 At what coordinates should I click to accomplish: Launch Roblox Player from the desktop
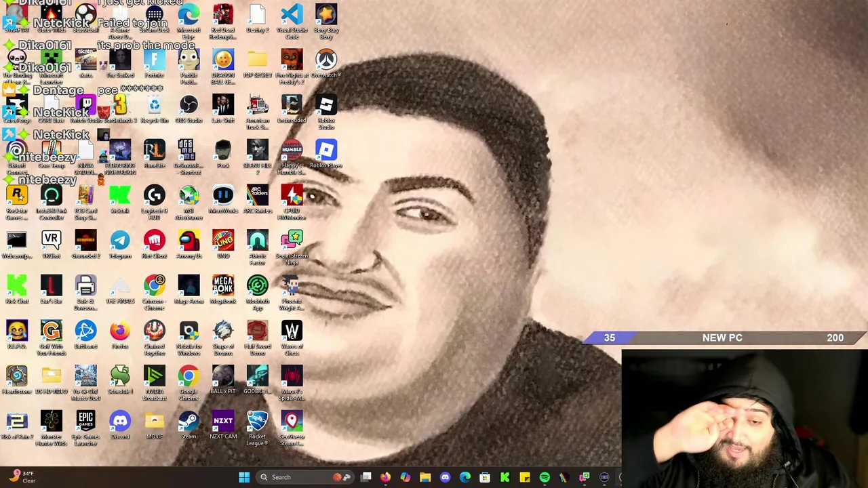[x=326, y=155]
